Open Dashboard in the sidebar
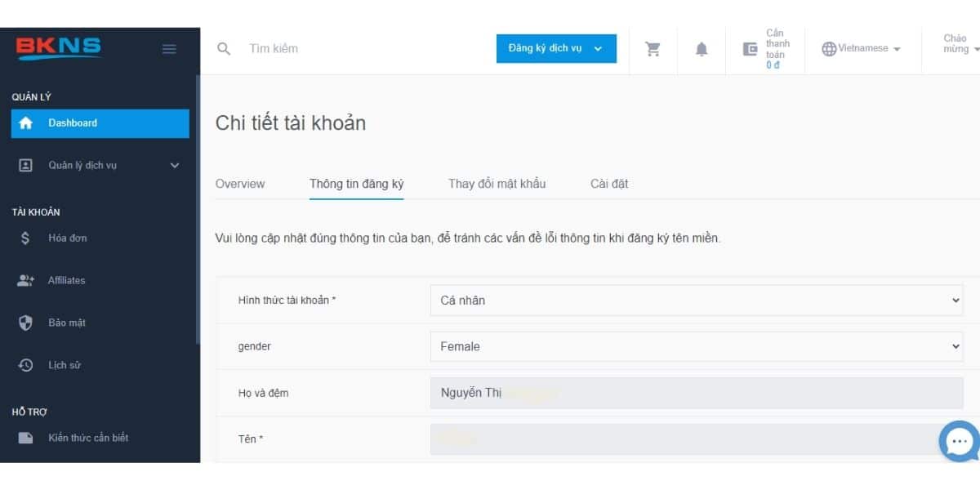980x490 pixels. pos(100,123)
